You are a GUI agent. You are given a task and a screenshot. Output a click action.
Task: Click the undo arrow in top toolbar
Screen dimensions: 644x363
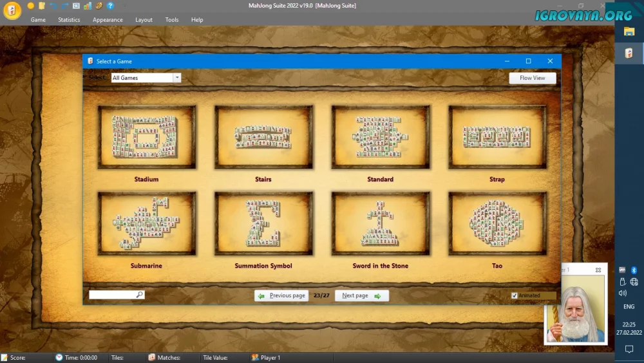[x=53, y=6]
